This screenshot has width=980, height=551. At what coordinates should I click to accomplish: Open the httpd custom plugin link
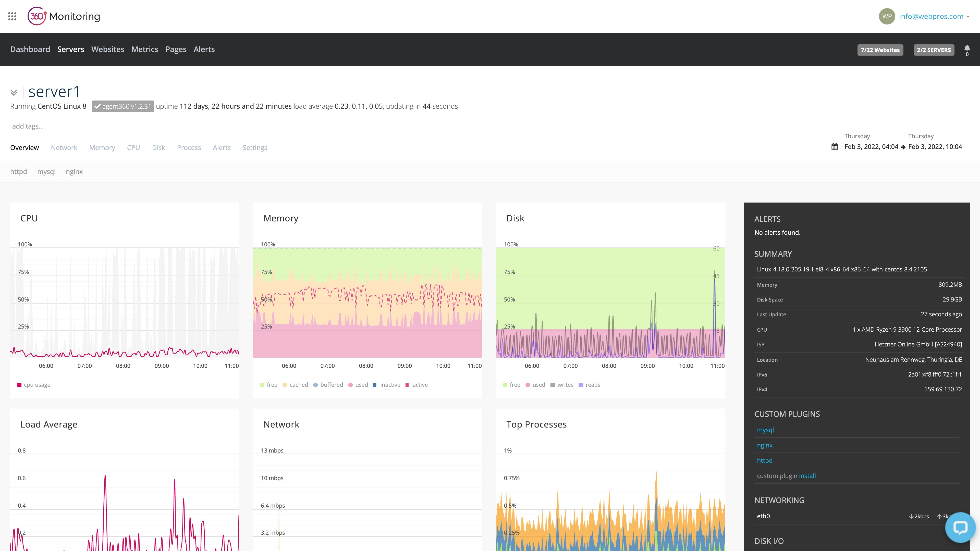(765, 460)
